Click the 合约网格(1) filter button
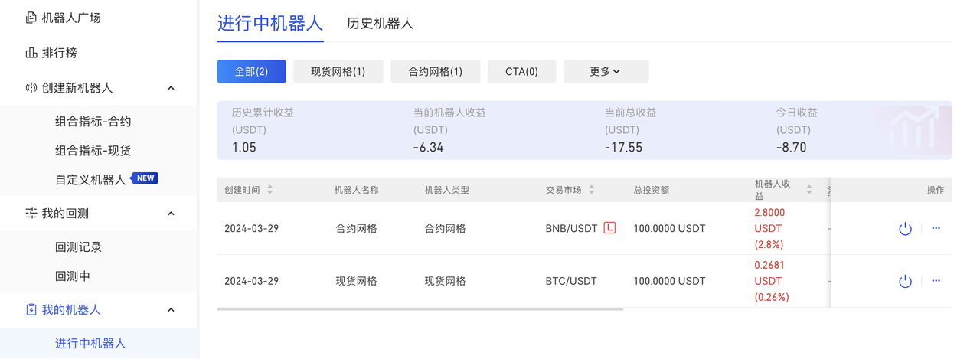Image resolution: width=980 pixels, height=359 pixels. 435,71
